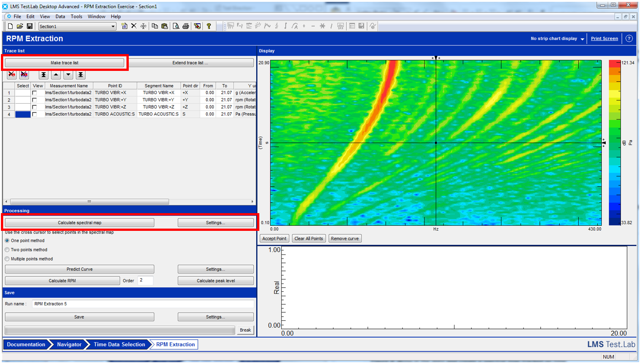Click Calculate spectral map button
Image resolution: width=641 pixels, height=364 pixels.
pyautogui.click(x=80, y=223)
